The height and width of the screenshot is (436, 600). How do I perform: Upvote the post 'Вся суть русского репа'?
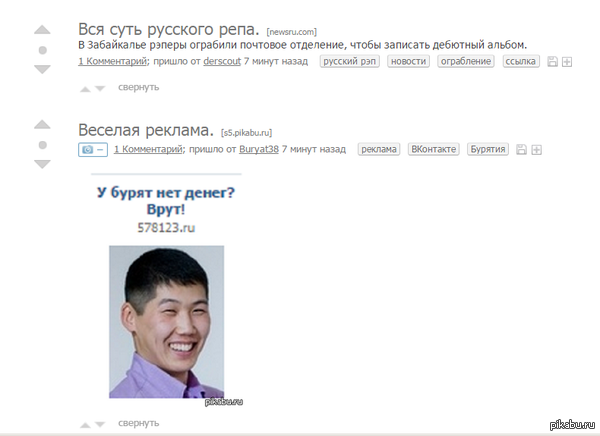[x=42, y=30]
